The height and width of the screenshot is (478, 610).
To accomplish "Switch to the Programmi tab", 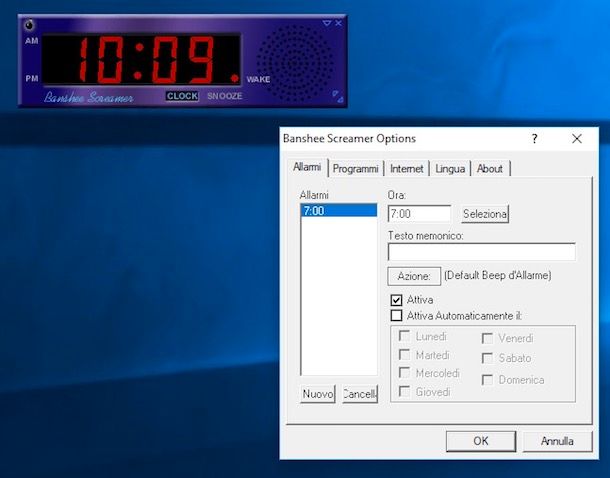I will tap(356, 169).
